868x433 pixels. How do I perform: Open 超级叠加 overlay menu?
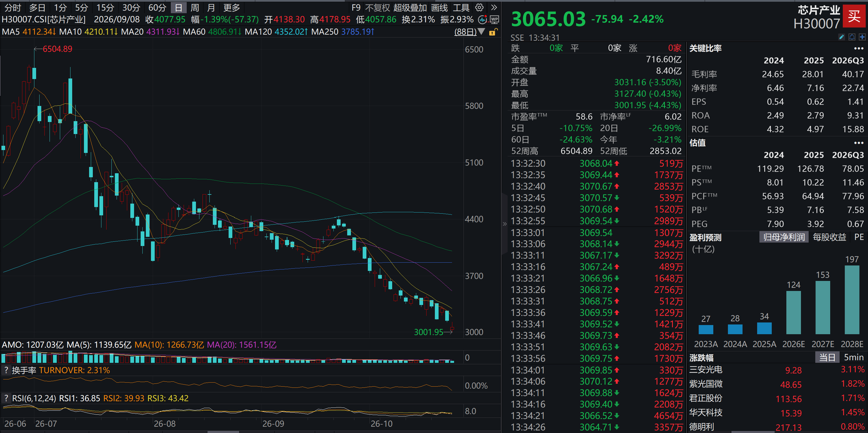point(410,7)
